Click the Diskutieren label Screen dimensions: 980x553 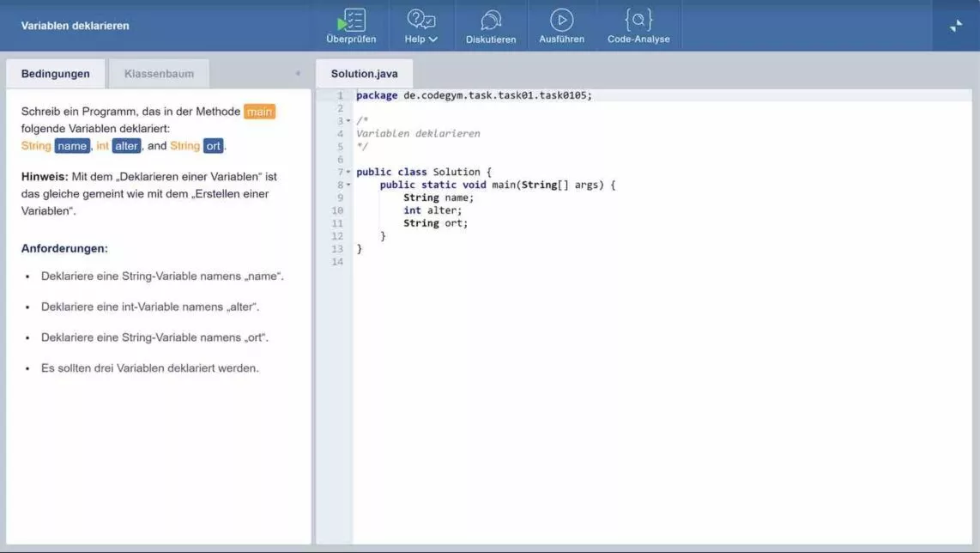coord(491,39)
